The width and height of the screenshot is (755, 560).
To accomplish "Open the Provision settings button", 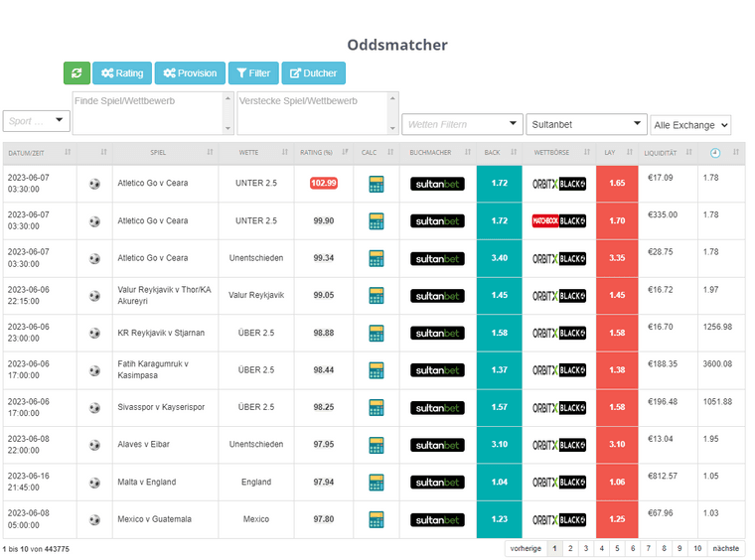I will pos(190,72).
